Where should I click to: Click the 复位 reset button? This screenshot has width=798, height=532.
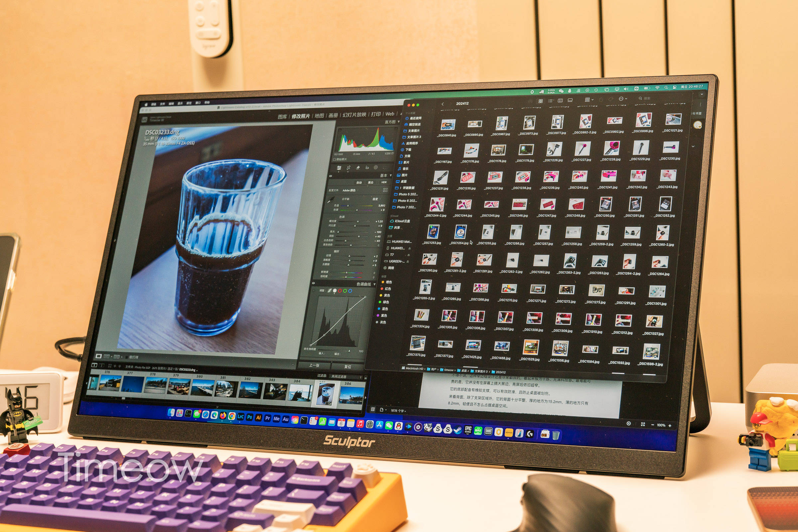347,367
